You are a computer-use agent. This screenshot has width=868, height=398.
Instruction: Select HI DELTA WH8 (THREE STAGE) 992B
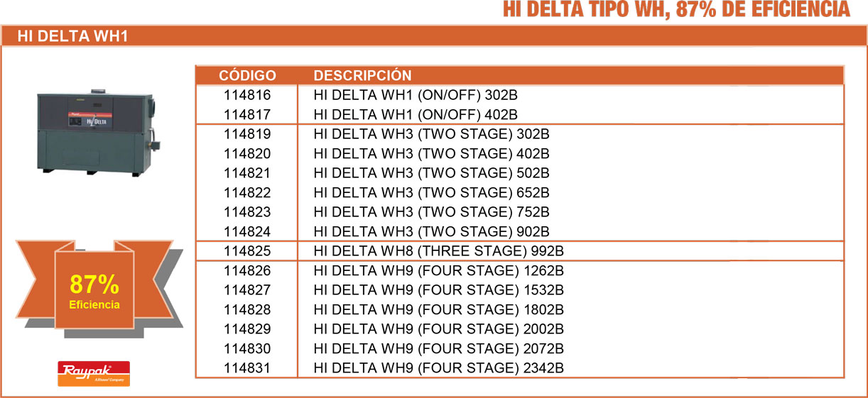point(438,251)
